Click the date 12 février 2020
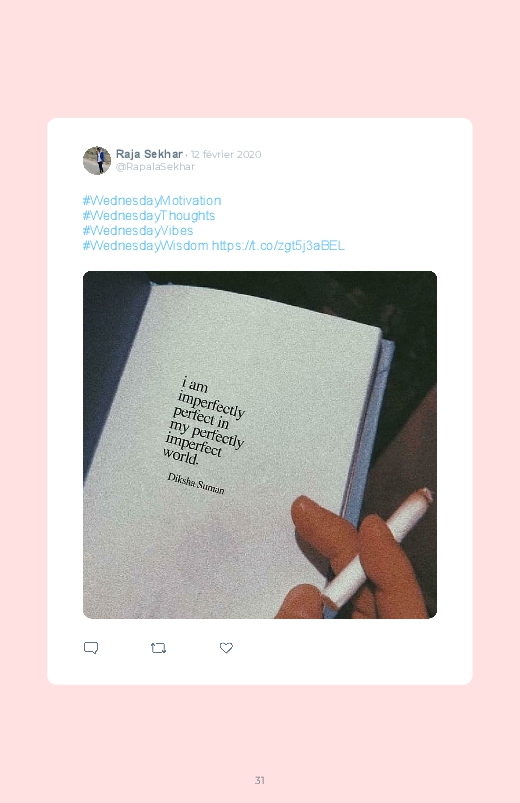The image size is (520, 803). (x=226, y=155)
